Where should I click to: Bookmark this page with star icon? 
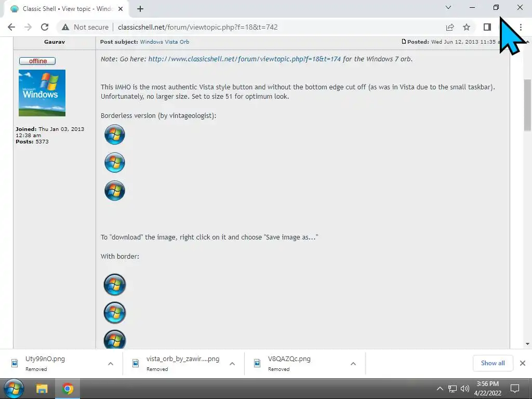pos(467,27)
